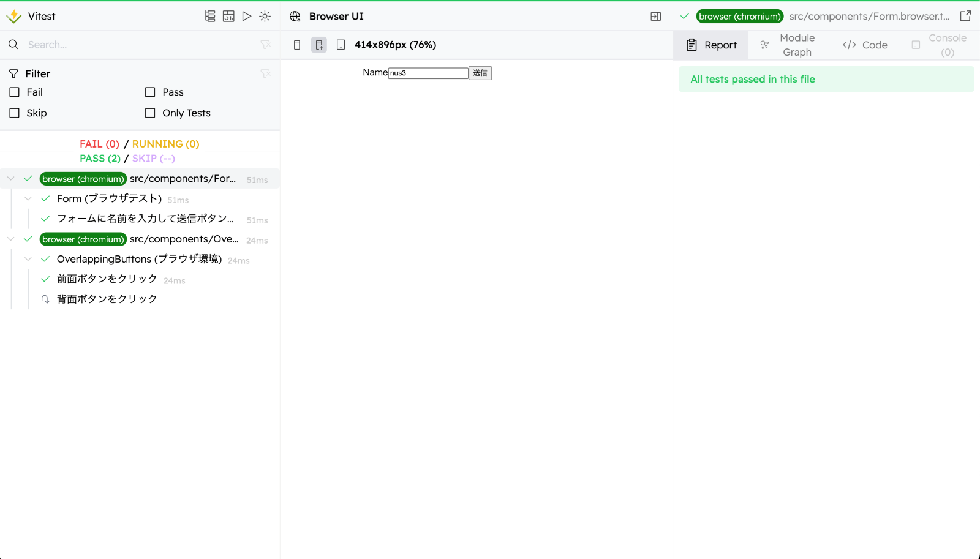980x559 pixels.
Task: Open the test file in editor icon
Action: point(965,17)
